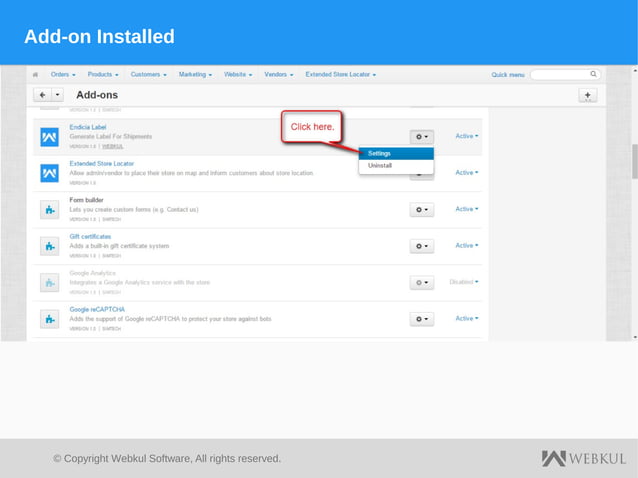Click the WEBKUL vendor link under Endicia Label

[112, 146]
